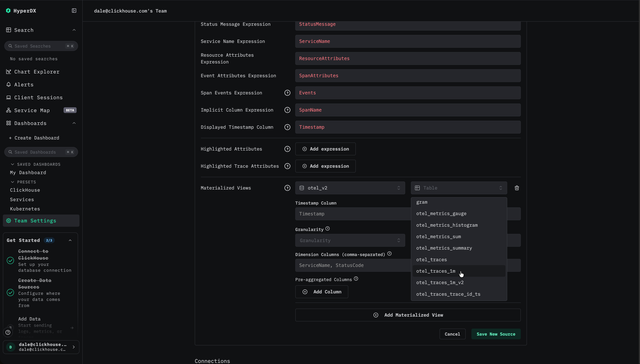640x364 pixels.
Task: Collapse the Saved Dashboards tree section
Action: pos(13,164)
